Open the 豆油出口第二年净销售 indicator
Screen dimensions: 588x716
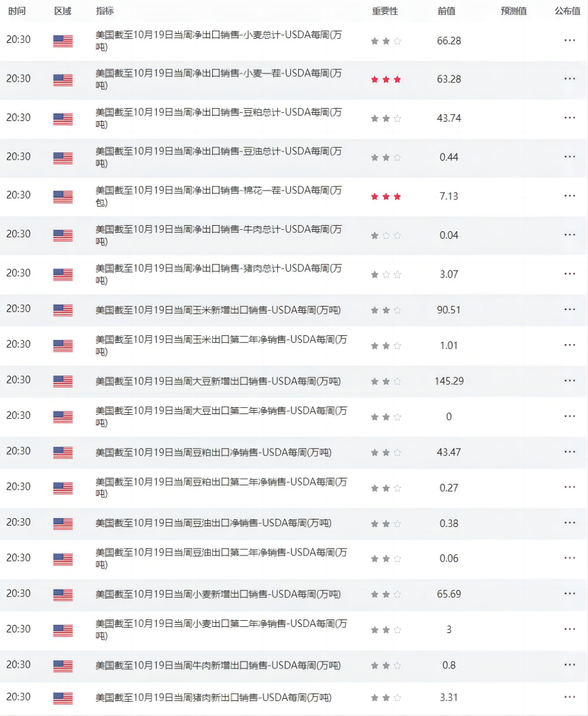tap(222, 558)
